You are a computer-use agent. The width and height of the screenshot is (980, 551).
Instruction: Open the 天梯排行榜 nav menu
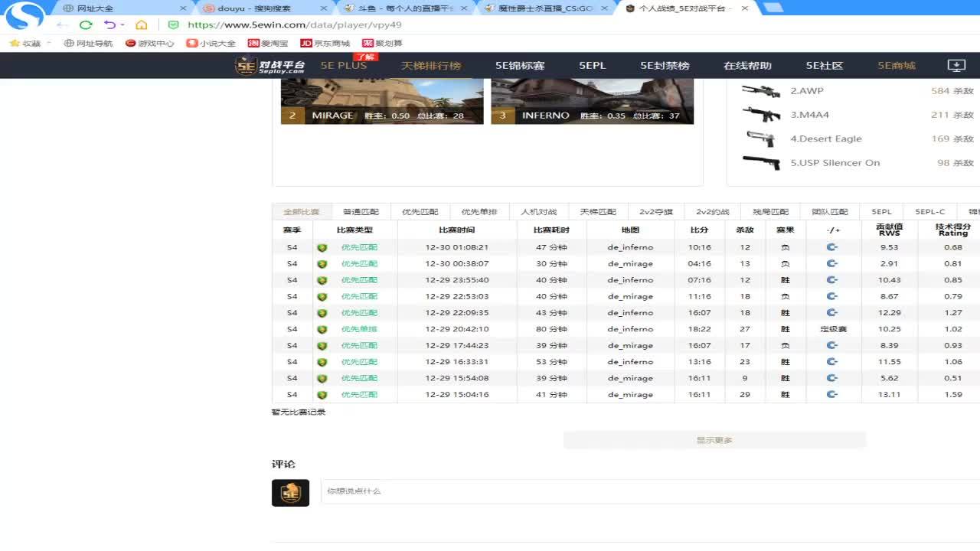pyautogui.click(x=431, y=66)
